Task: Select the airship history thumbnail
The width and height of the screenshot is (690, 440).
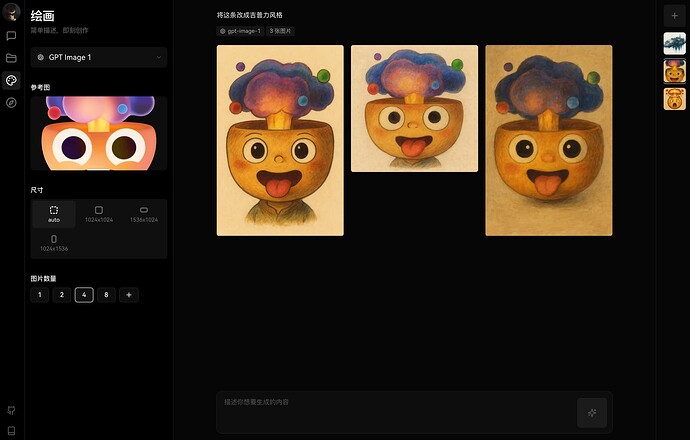Action: 675,44
